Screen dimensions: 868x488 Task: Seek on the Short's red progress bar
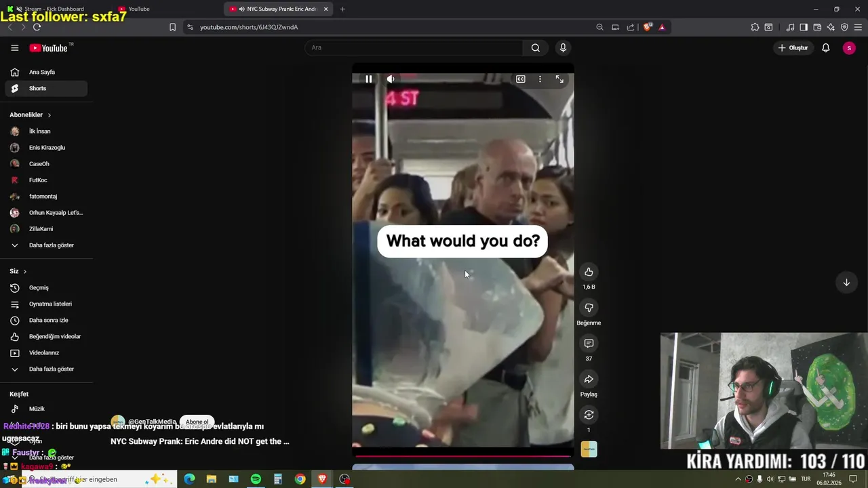pyautogui.click(x=462, y=456)
